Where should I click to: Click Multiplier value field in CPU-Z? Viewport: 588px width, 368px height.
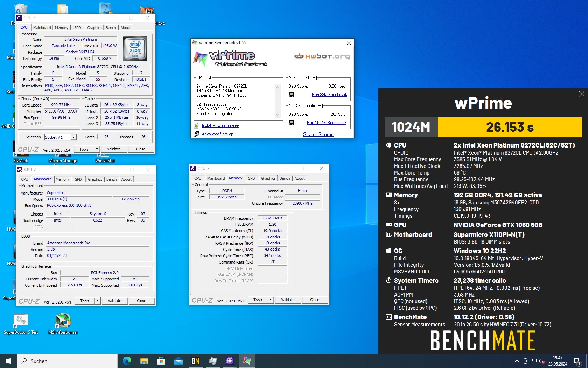click(62, 111)
